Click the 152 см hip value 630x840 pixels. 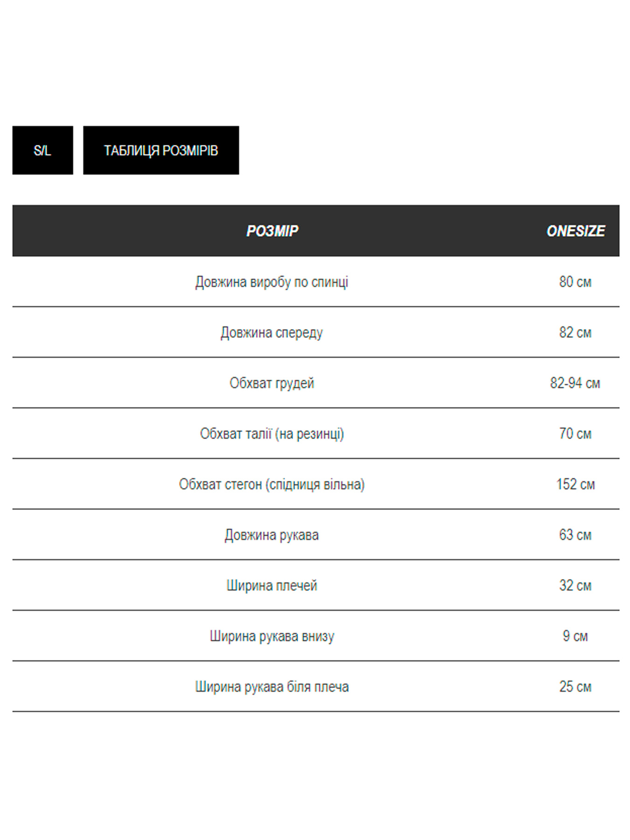575,484
